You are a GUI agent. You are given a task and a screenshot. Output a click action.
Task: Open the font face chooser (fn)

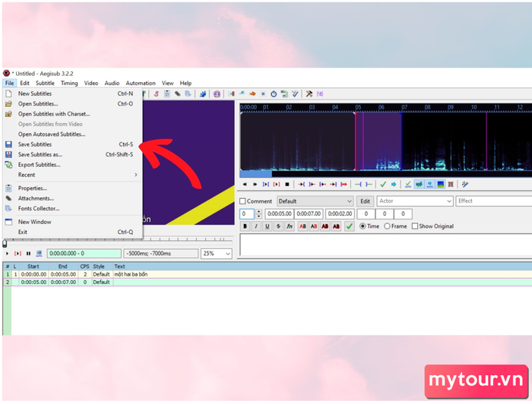290,226
